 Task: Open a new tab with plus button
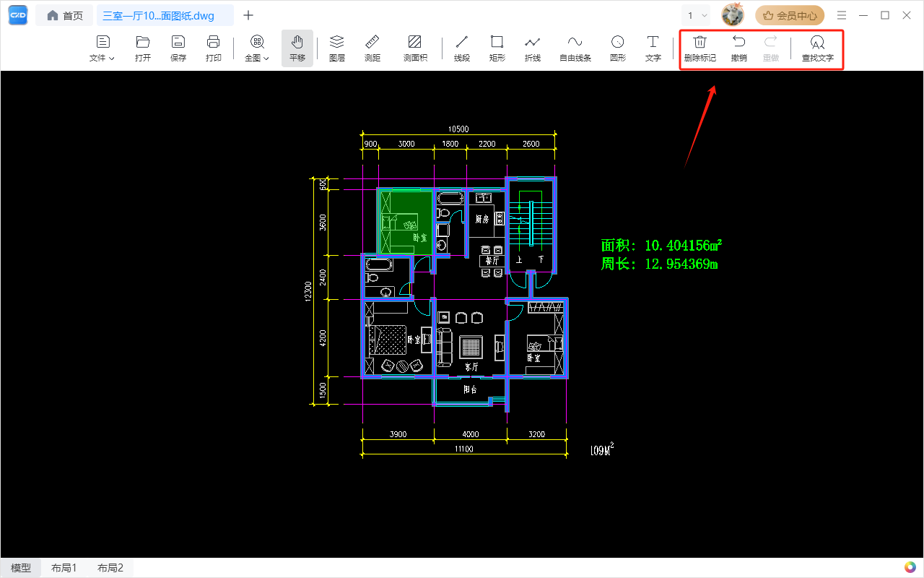tap(248, 15)
